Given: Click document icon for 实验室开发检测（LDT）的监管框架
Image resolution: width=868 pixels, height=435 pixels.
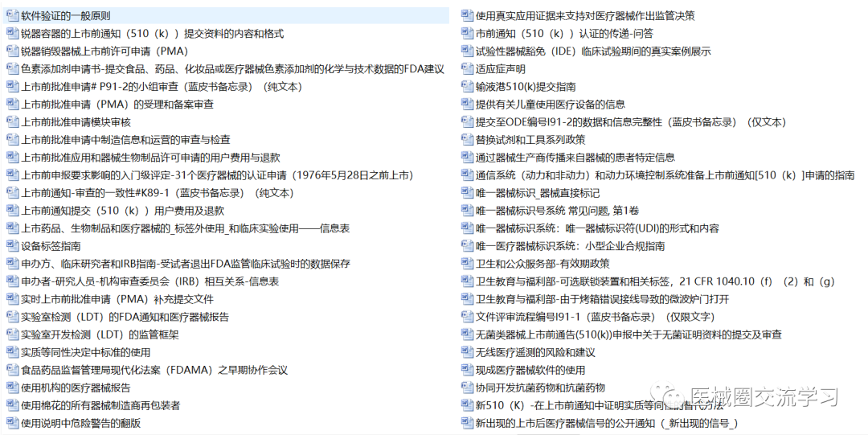Looking at the screenshot, I should coord(12,334).
